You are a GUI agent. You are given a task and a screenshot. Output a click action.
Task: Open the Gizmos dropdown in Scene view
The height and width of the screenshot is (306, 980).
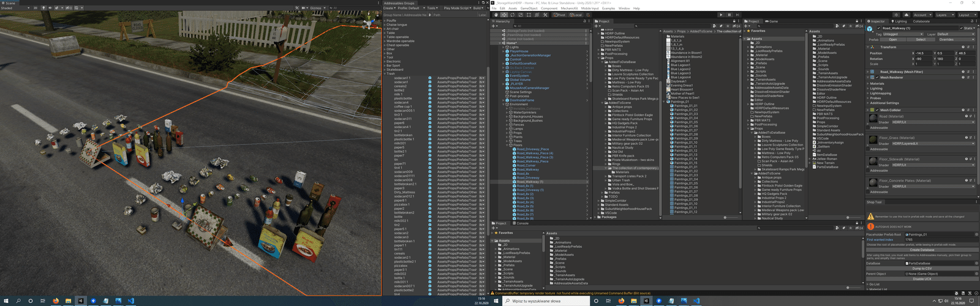317,8
